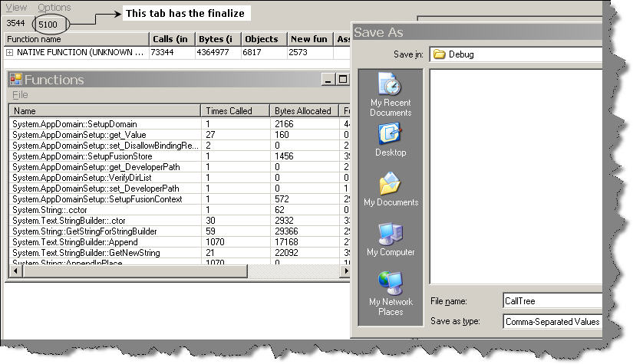This screenshot has width=633, height=364.
Task: Open the Save as type dropdown
Action: click(552, 321)
